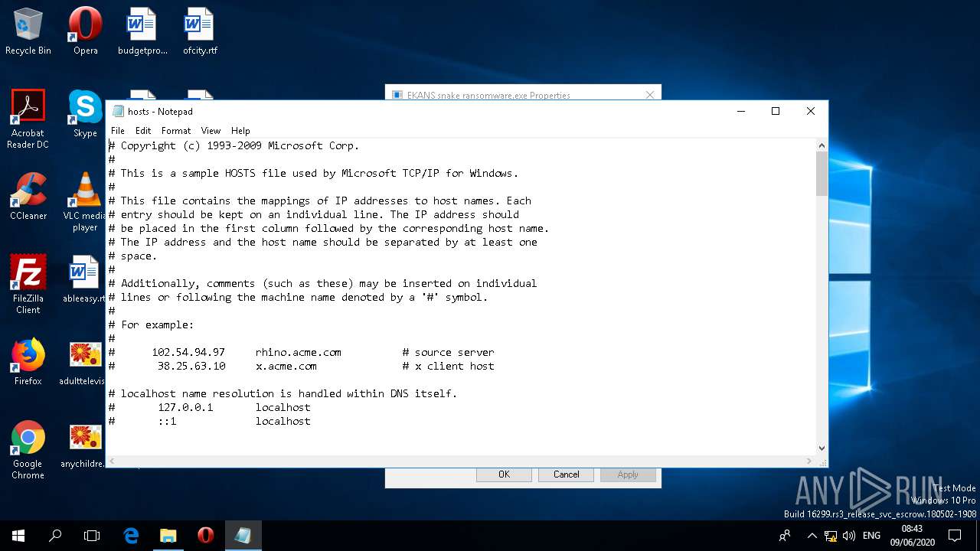
Task: Click '127.0.0.1' in the hosts file
Action: (x=185, y=407)
